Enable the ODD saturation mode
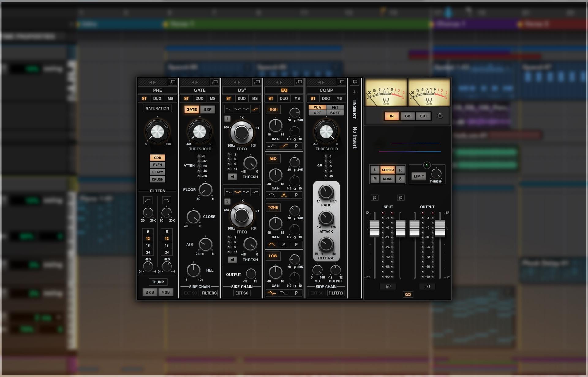Image resolution: width=588 pixels, height=377 pixels. coord(157,158)
